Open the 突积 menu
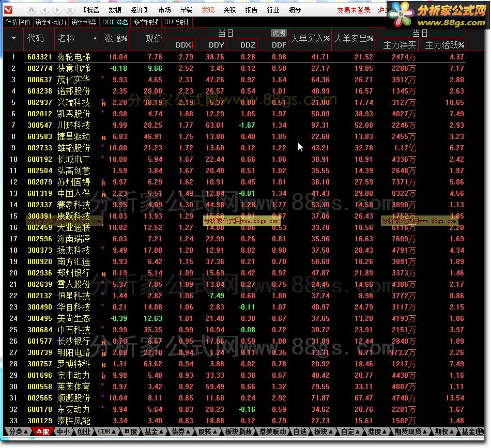Image resolution: width=491 pixels, height=448 pixels. (229, 10)
